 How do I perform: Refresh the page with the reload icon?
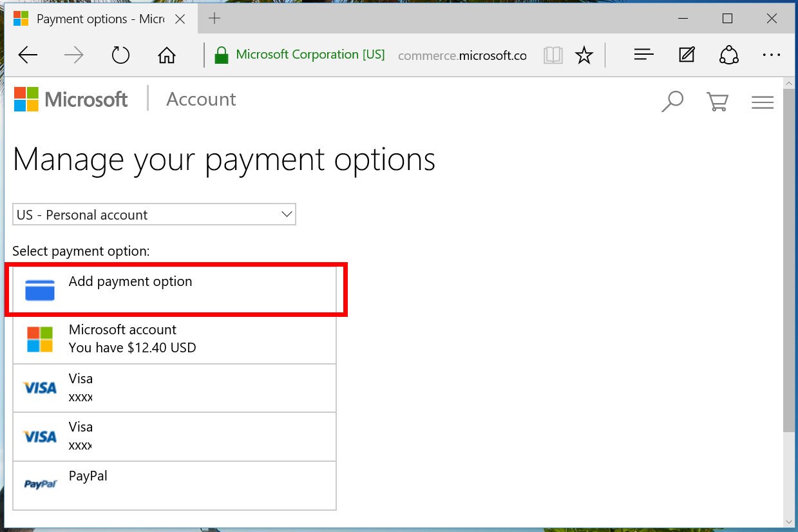pos(120,55)
